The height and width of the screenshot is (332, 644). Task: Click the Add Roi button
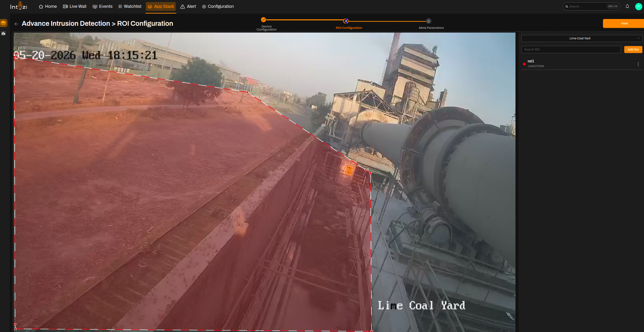[633, 50]
